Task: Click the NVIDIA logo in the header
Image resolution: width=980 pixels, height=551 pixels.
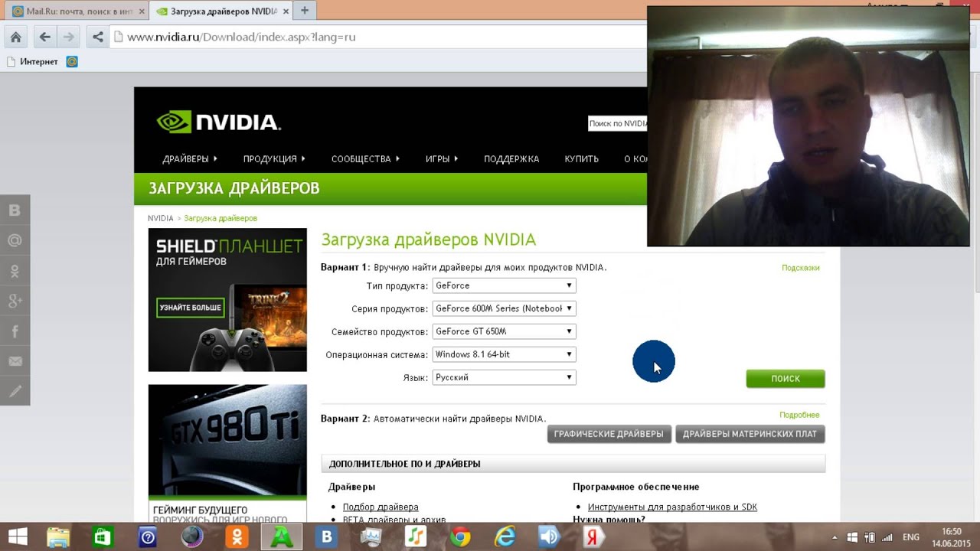Action: click(219, 122)
